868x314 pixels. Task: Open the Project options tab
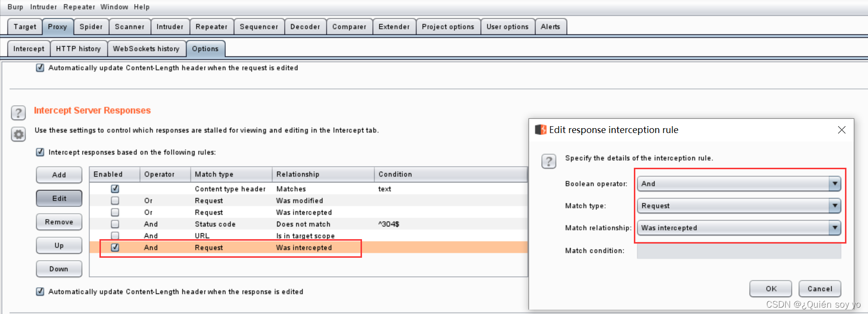448,27
